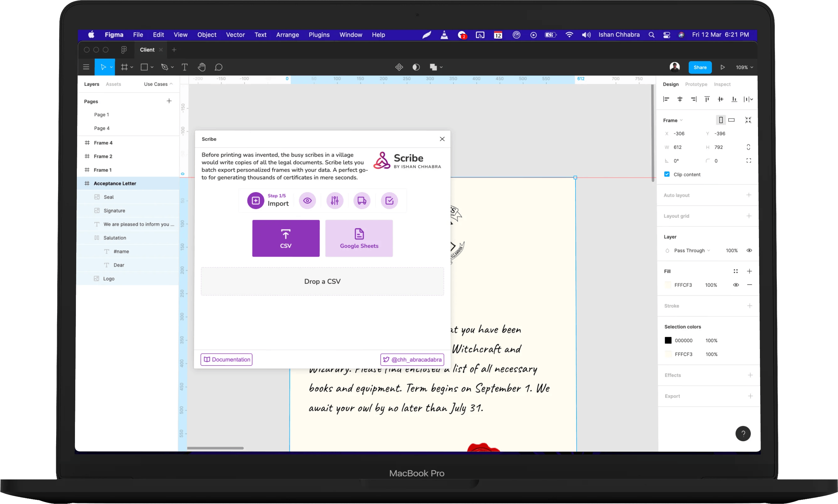This screenshot has width=838, height=504.
Task: Click the Resize to fit icon
Action: 748,120
